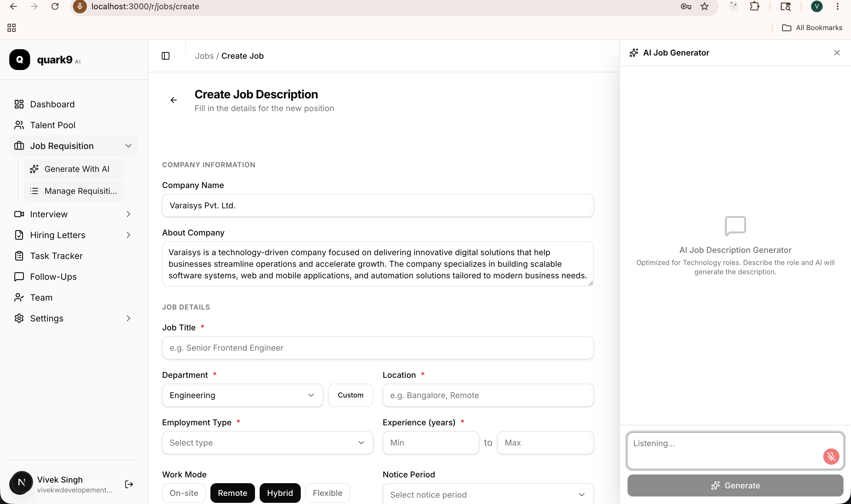The height and width of the screenshot is (504, 851).
Task: Click the Generate button
Action: pyautogui.click(x=735, y=485)
